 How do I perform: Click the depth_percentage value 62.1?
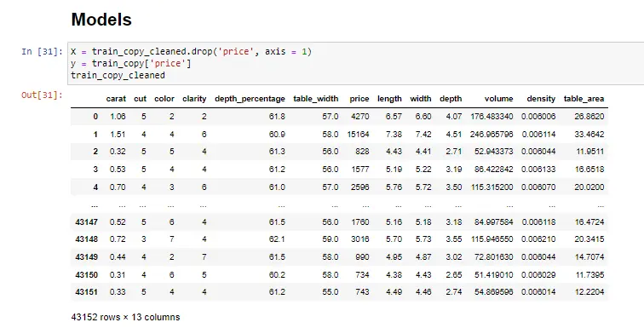[277, 239]
